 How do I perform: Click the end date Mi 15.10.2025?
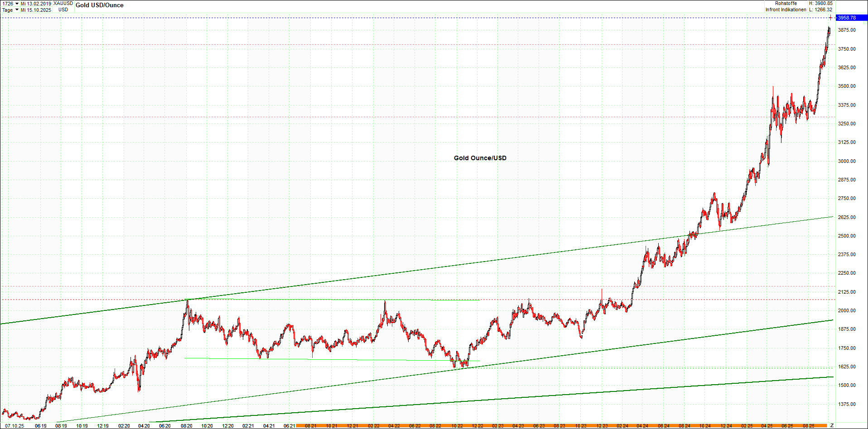coord(36,10)
